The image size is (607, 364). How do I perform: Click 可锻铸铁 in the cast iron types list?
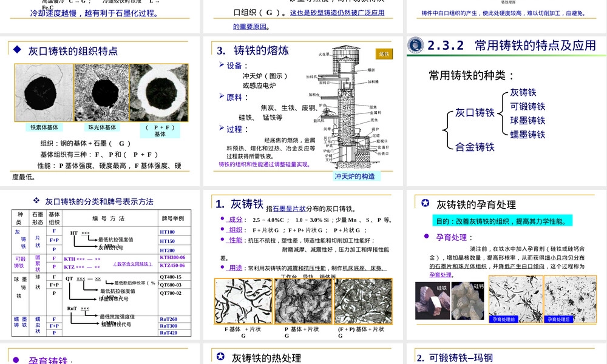(527, 106)
